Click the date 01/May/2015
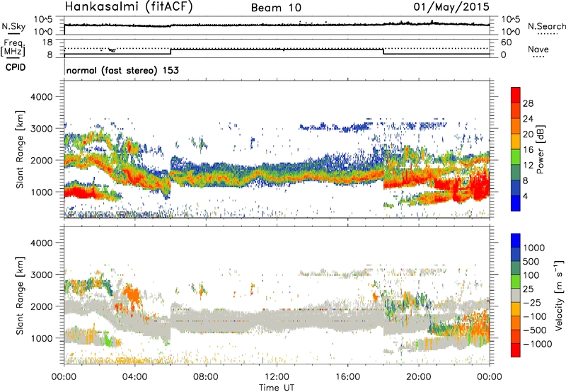Viewport: 566px width, 392px height. 451,7
